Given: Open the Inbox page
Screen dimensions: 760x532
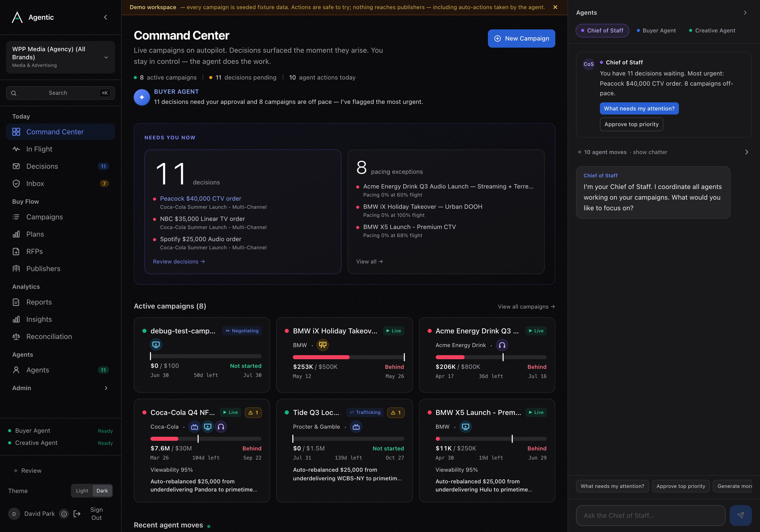Looking at the screenshot, I should pos(60,183).
